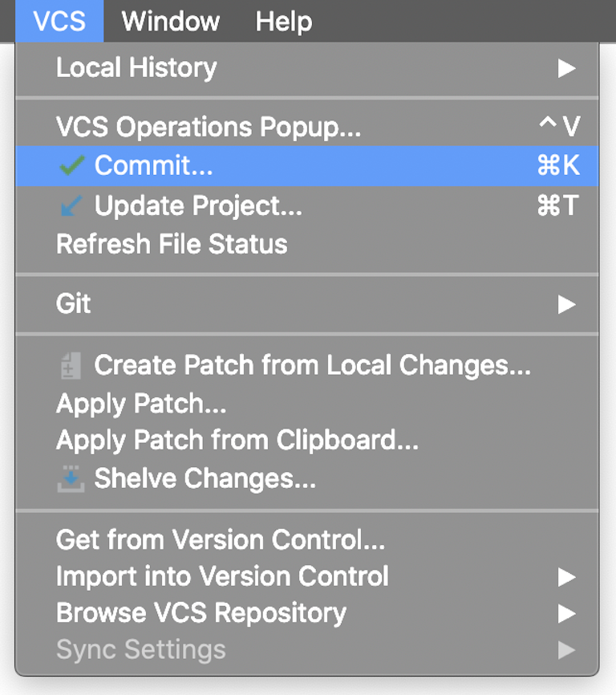
Task: Open the Help menu
Action: 283,21
